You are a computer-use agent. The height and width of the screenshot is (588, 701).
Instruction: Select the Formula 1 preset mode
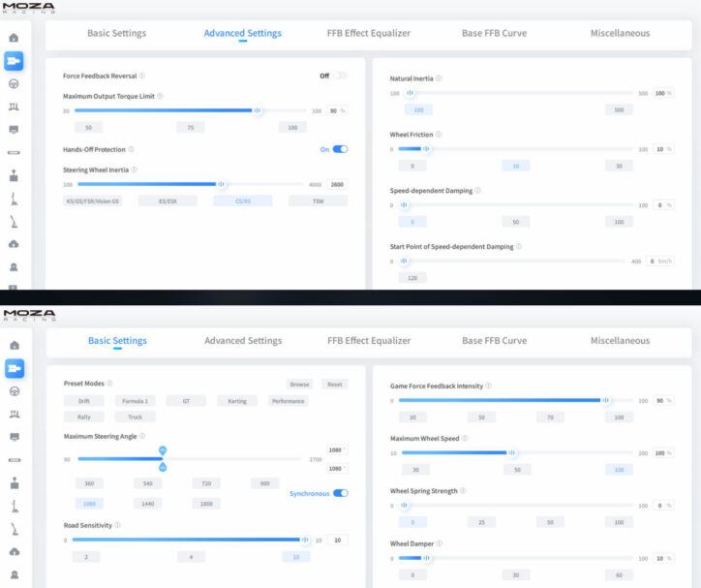(x=135, y=401)
